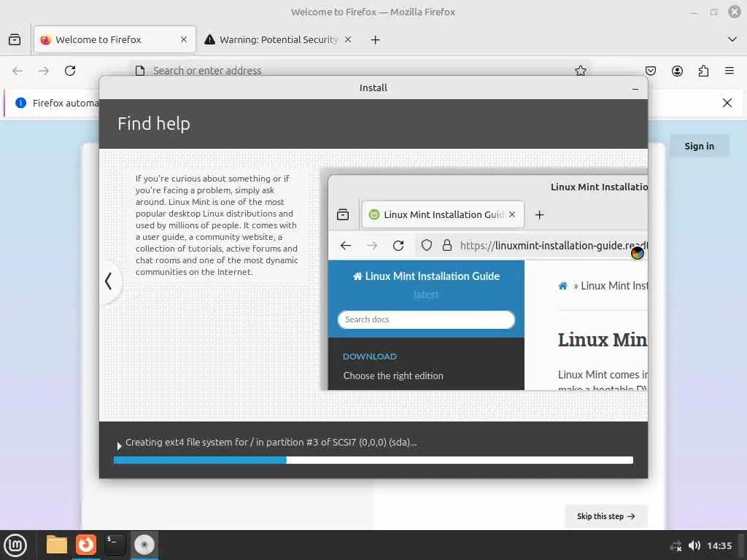Click Skip this step link

605,516
